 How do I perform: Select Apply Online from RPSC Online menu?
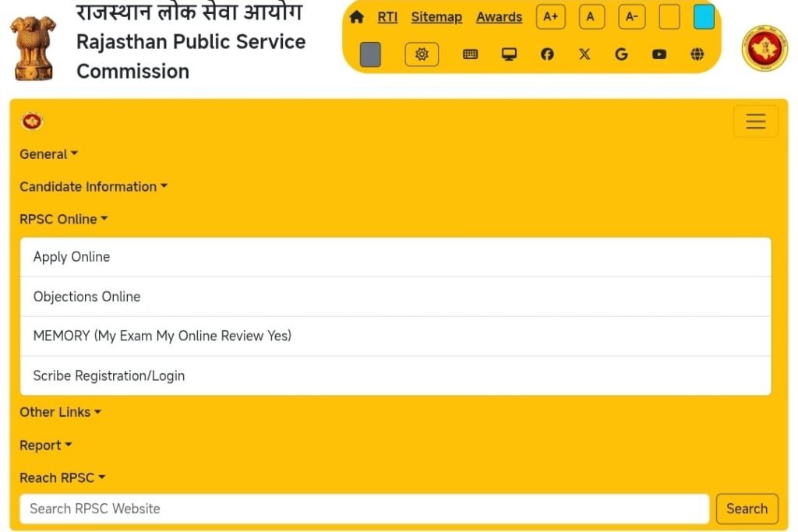[x=71, y=257]
